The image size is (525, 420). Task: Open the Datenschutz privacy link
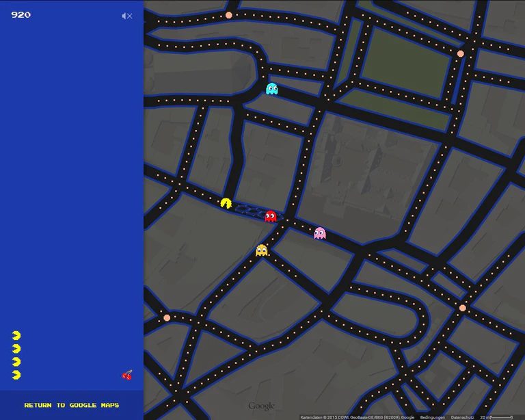click(x=462, y=417)
